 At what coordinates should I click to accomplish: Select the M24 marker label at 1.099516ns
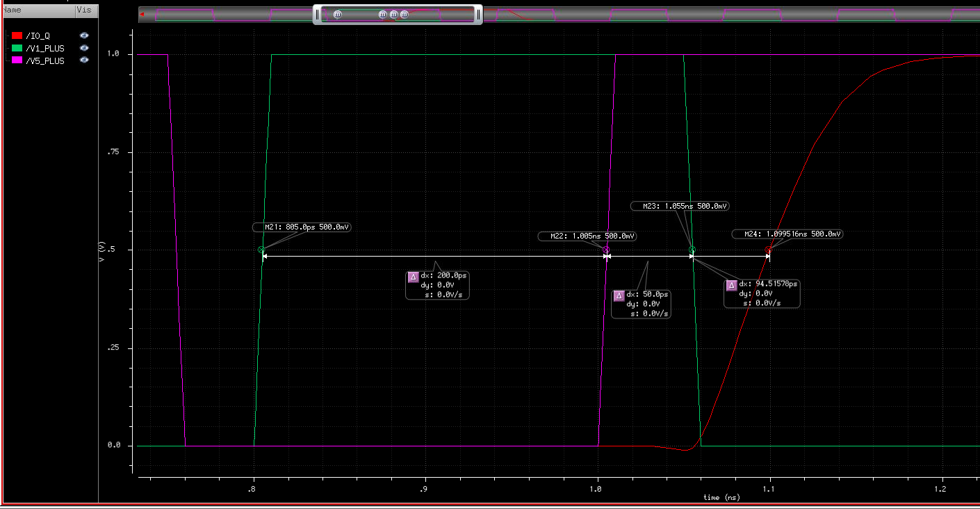(x=787, y=234)
